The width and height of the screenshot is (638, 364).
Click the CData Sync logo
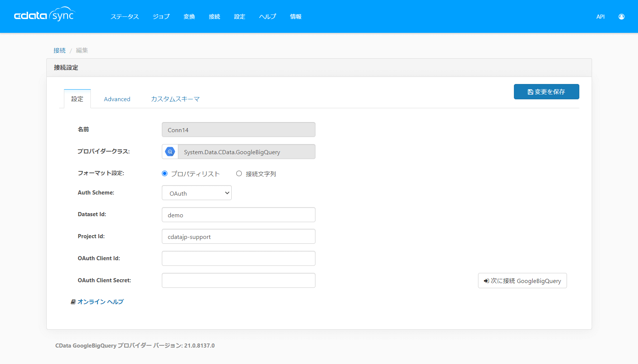coord(44,15)
